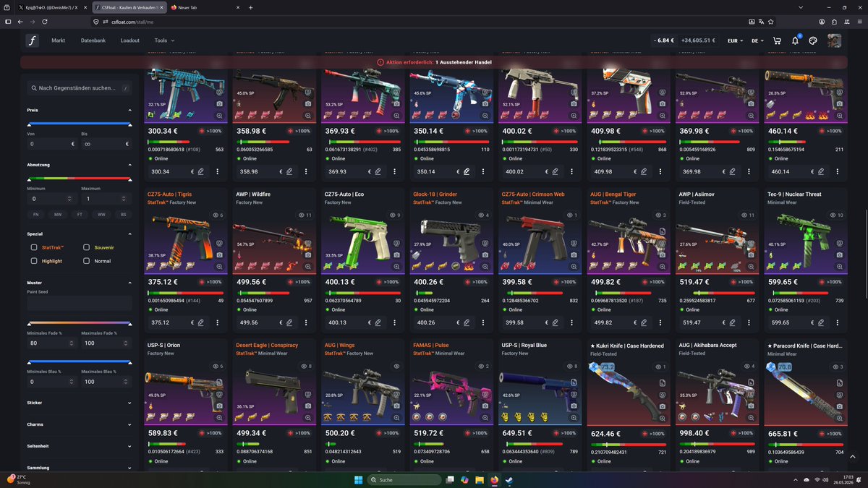Open three-dot menu for 400.13 listing

tap(395, 322)
